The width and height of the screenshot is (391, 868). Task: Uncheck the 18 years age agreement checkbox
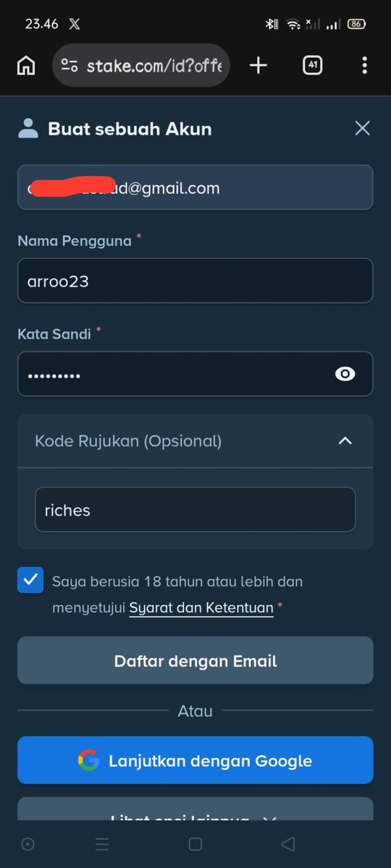(x=30, y=580)
